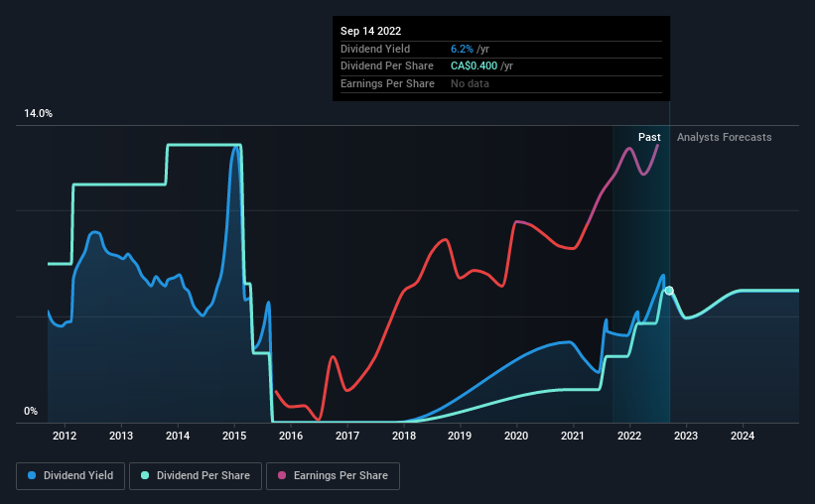This screenshot has height=504, width=815.
Task: Click the tooltip Earnings Per Share row label
Action: coord(387,83)
